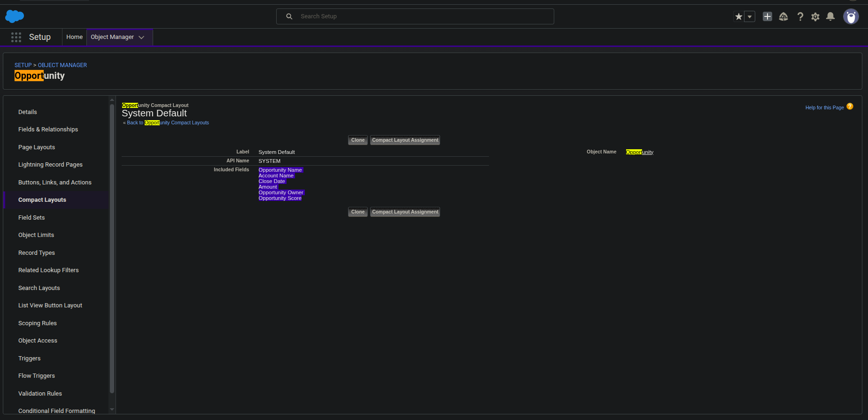This screenshot has width=868, height=420.
Task: Open Flow Triggers in sidebar
Action: coord(37,376)
